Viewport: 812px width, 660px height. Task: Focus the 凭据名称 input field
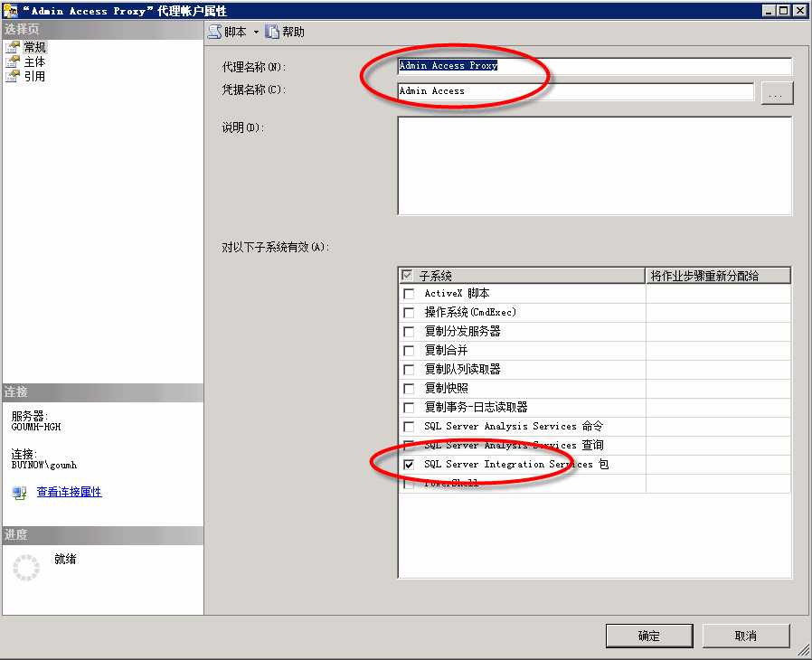click(575, 91)
